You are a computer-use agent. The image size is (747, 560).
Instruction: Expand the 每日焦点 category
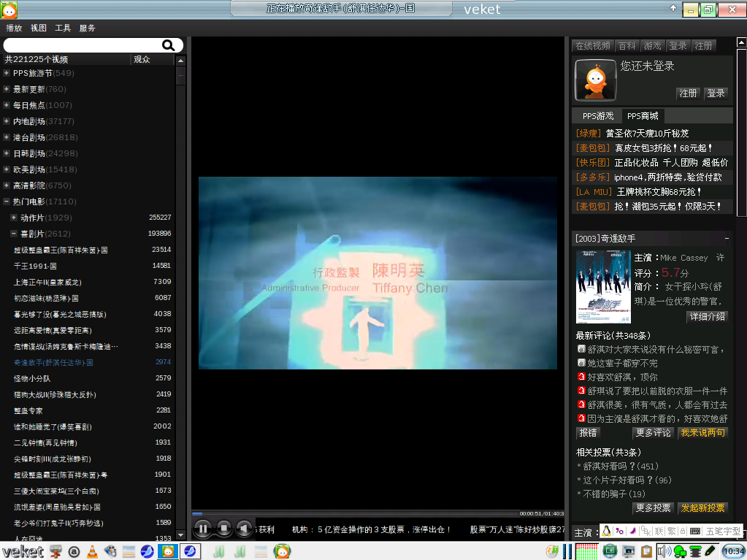pos(6,105)
